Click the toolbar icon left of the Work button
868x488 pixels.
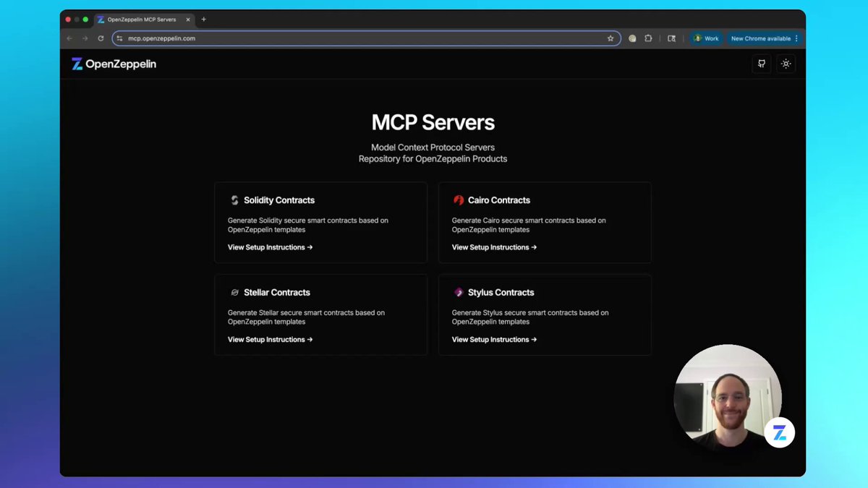click(671, 38)
